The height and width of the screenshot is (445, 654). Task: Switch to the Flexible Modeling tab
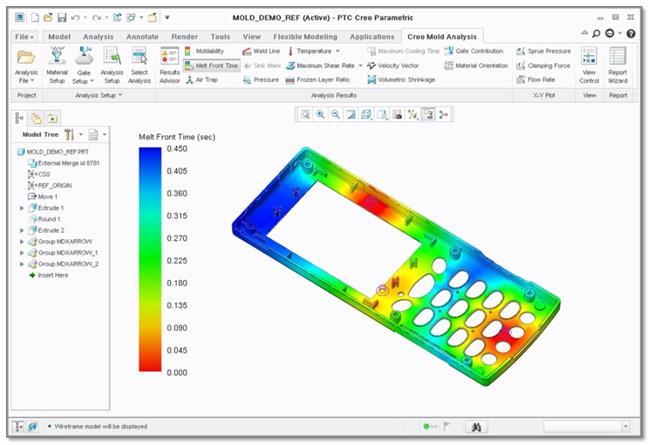tap(305, 37)
